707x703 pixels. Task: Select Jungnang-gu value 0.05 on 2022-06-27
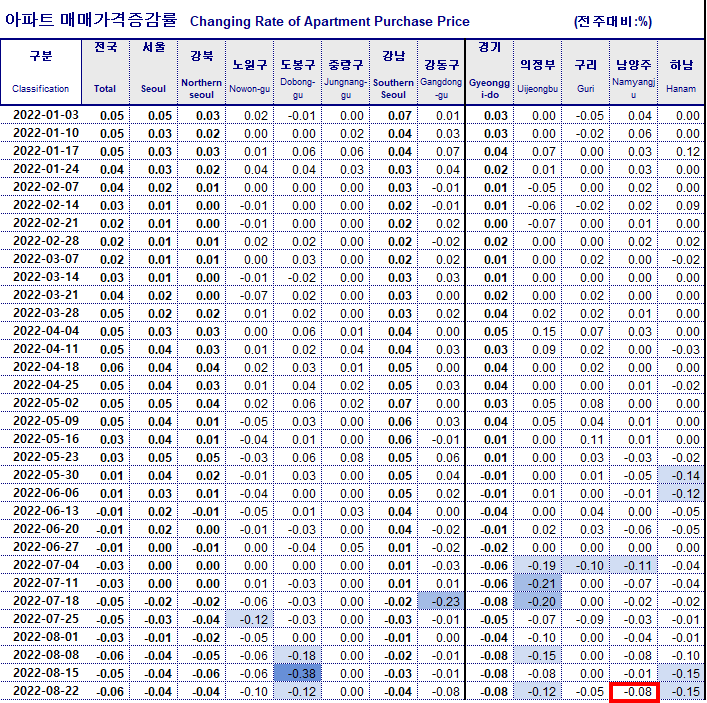click(x=345, y=547)
